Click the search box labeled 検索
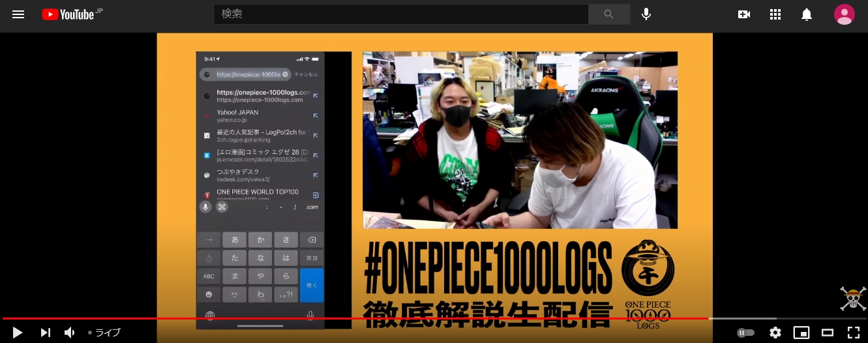The width and height of the screenshot is (868, 343). point(401,14)
